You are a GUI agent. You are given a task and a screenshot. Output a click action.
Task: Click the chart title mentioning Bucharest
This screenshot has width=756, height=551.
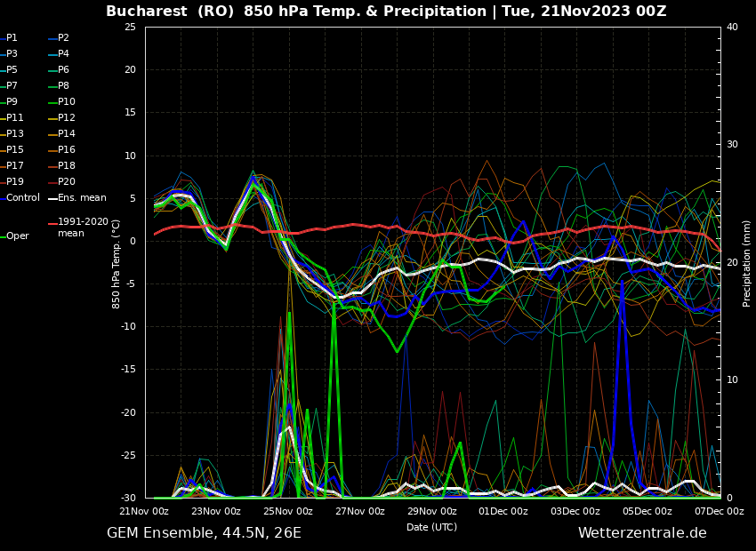[386, 12]
